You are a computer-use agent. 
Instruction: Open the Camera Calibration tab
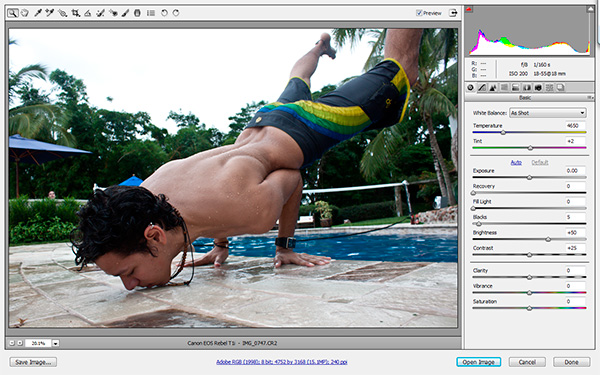pos(538,88)
